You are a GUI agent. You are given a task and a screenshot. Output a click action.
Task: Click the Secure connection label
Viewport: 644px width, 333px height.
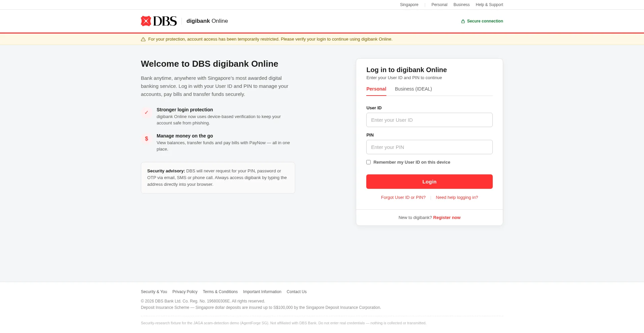[485, 21]
